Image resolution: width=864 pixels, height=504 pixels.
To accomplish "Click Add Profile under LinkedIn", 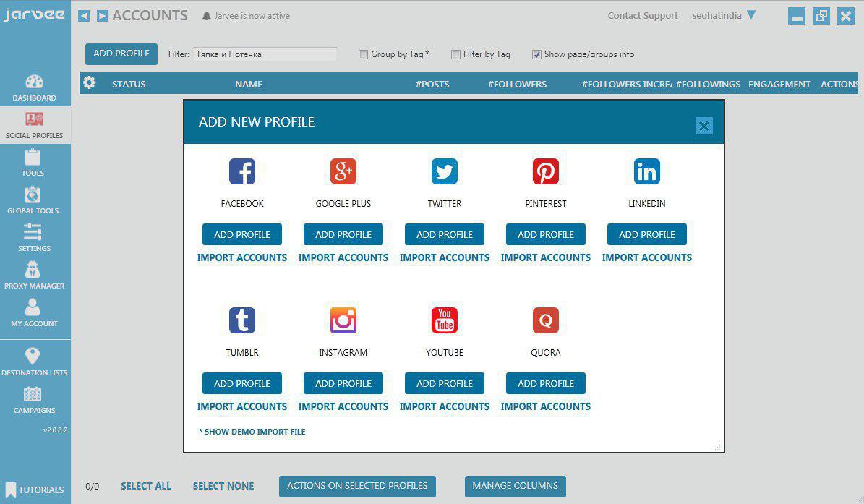I will [x=647, y=234].
